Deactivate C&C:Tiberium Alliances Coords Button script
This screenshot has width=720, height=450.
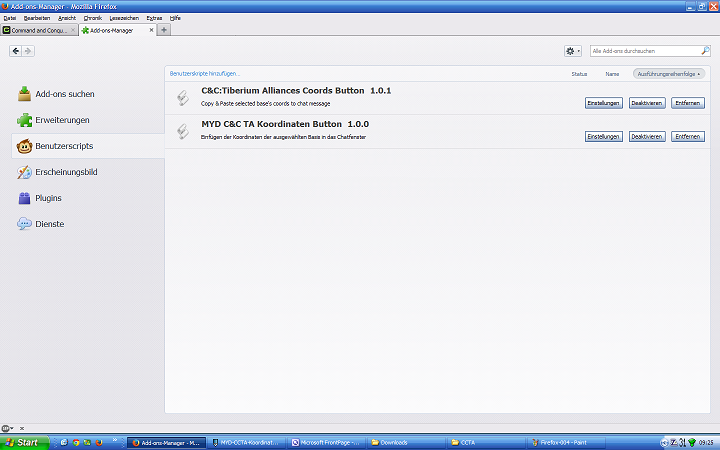646,103
